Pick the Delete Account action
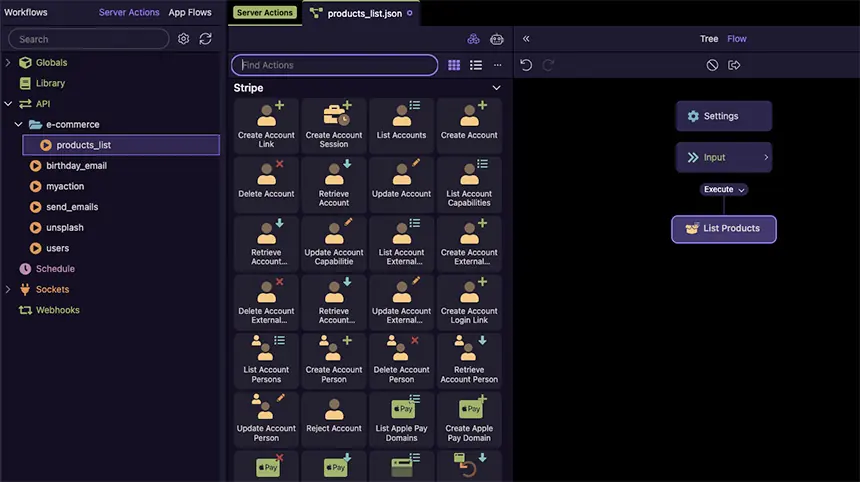The image size is (860, 482). [266, 184]
